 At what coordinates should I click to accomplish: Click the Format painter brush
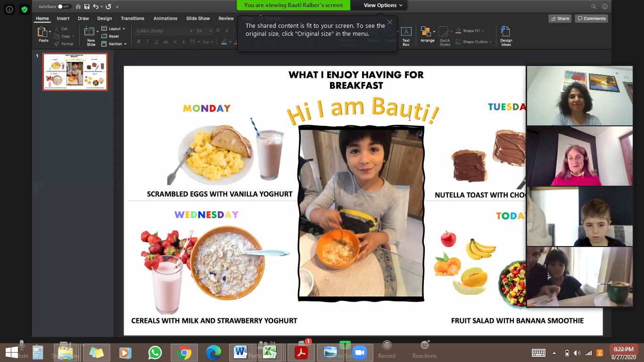64,44
